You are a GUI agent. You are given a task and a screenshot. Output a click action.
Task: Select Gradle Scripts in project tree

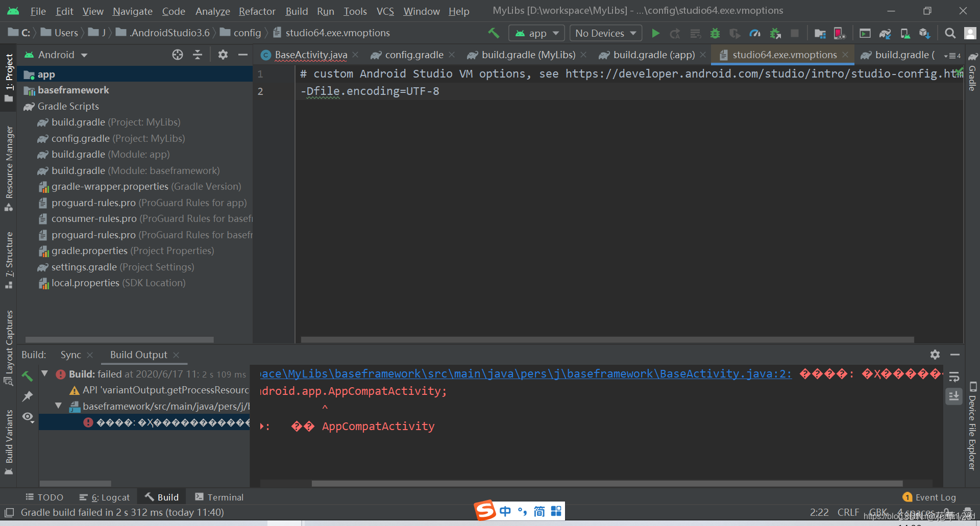(x=68, y=106)
